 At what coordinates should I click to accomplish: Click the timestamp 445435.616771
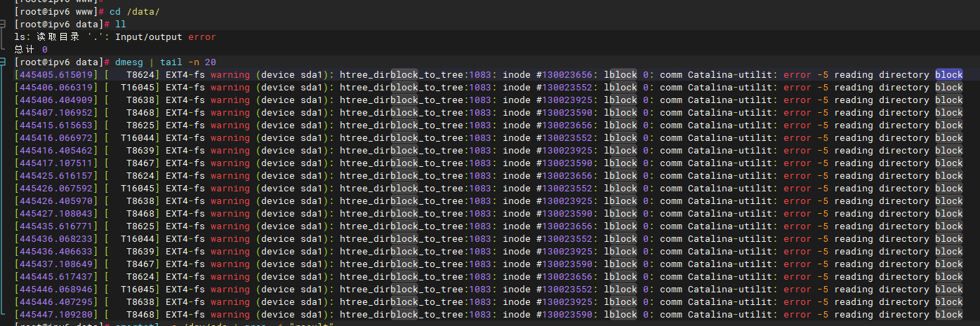point(56,226)
